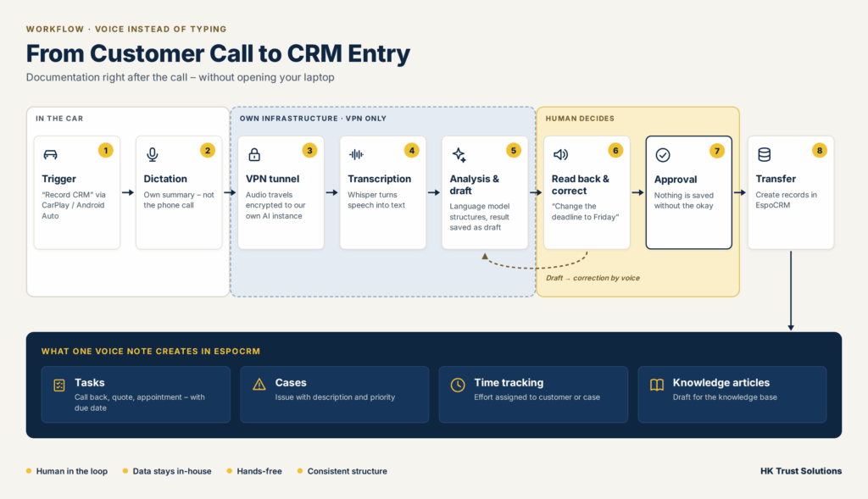Click the clock icon beside Time tracking
The width and height of the screenshot is (868, 499).
[x=458, y=385]
